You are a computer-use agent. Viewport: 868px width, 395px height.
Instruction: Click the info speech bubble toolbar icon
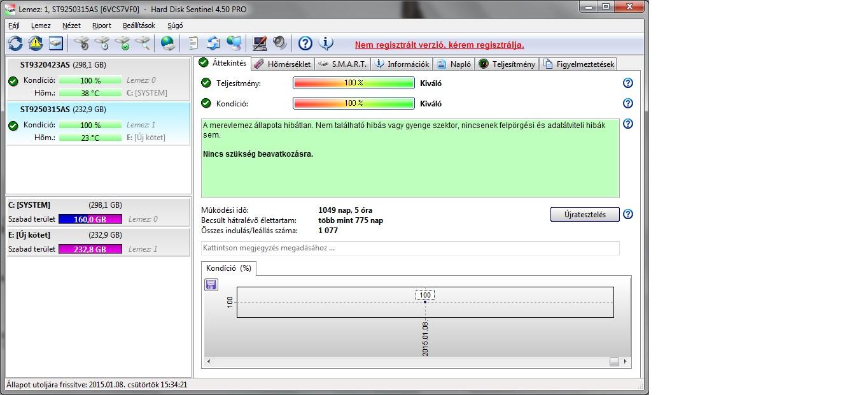326,43
